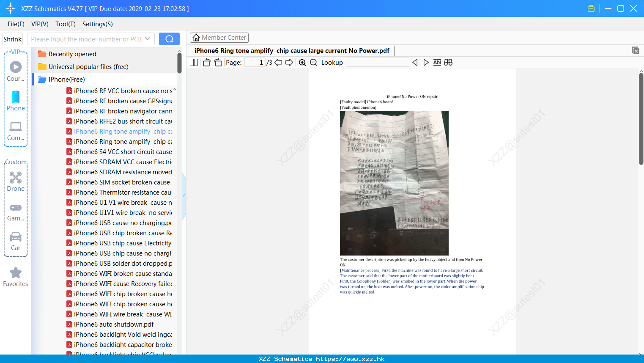This screenshot has width=644, height=363.
Task: Click the Shrink button
Action: tap(13, 39)
